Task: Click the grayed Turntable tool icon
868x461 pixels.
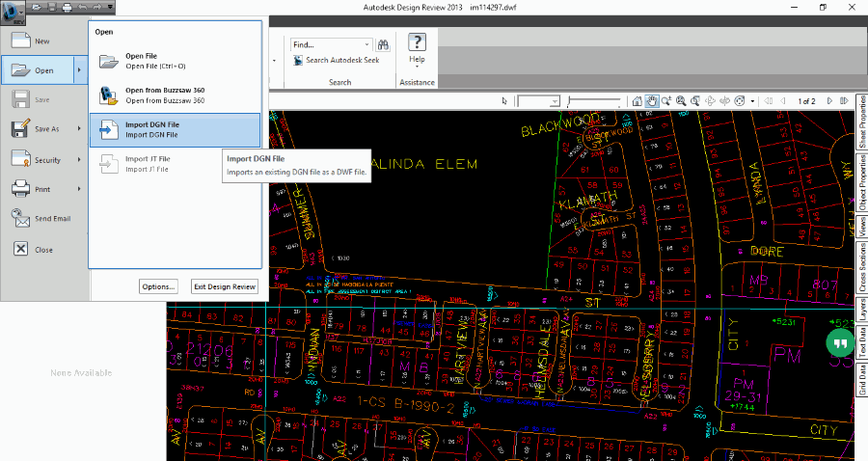Action: pos(724,101)
